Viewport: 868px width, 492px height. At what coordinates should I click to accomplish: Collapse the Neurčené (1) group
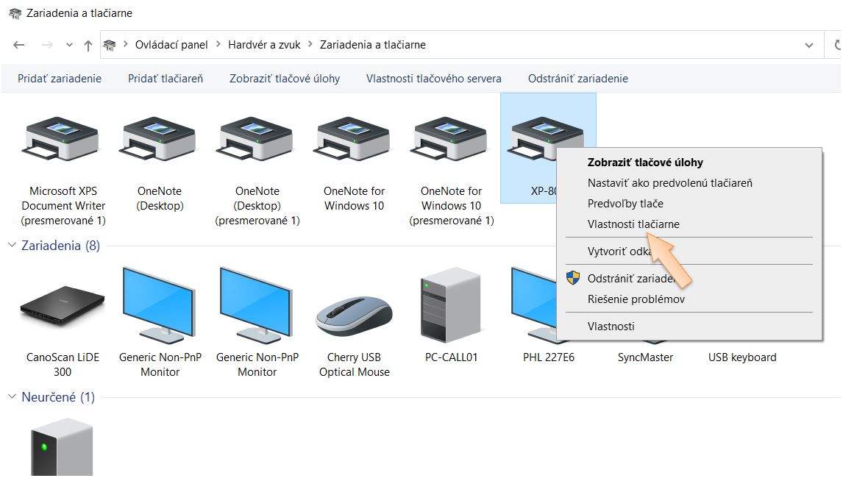click(12, 397)
